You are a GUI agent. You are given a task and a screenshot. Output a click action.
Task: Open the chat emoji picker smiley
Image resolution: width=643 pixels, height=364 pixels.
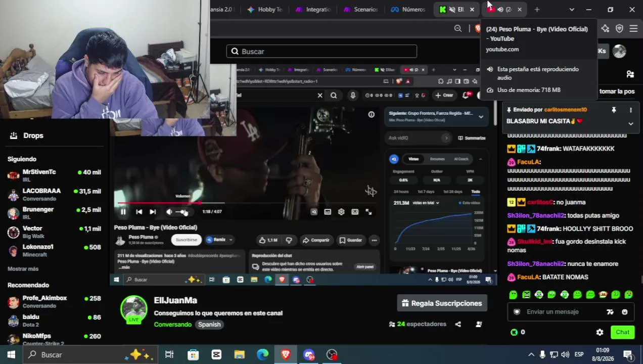[625, 312]
